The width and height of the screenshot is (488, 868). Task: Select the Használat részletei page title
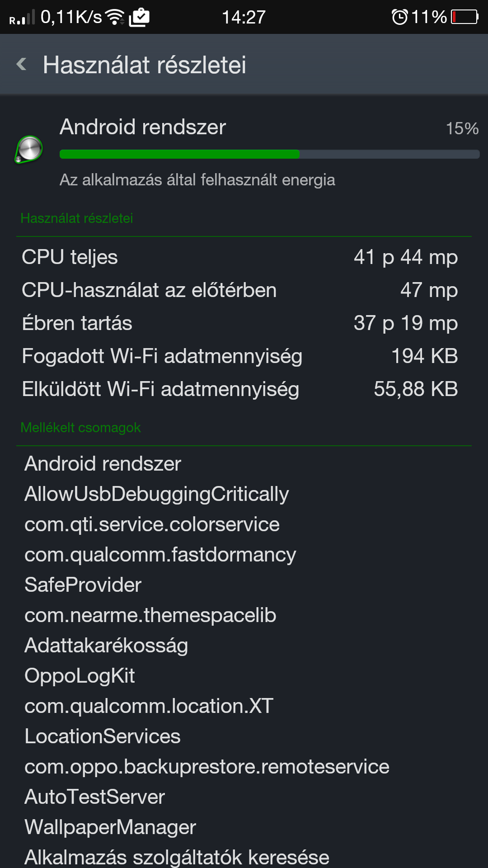[x=145, y=65]
